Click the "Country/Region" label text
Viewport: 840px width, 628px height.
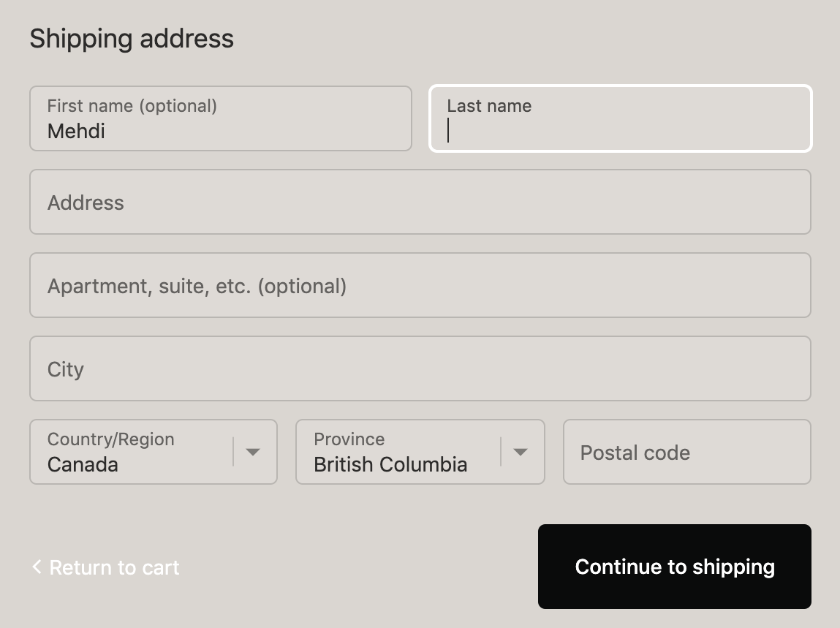pyautogui.click(x=111, y=439)
